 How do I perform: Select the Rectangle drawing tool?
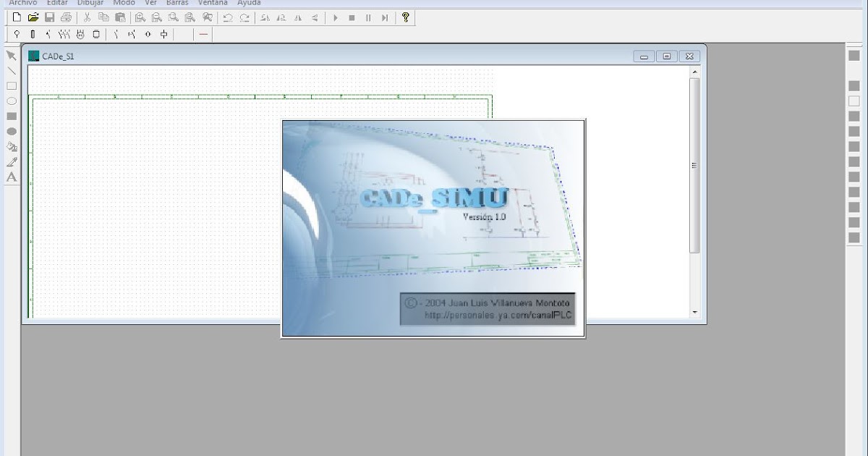[x=12, y=87]
